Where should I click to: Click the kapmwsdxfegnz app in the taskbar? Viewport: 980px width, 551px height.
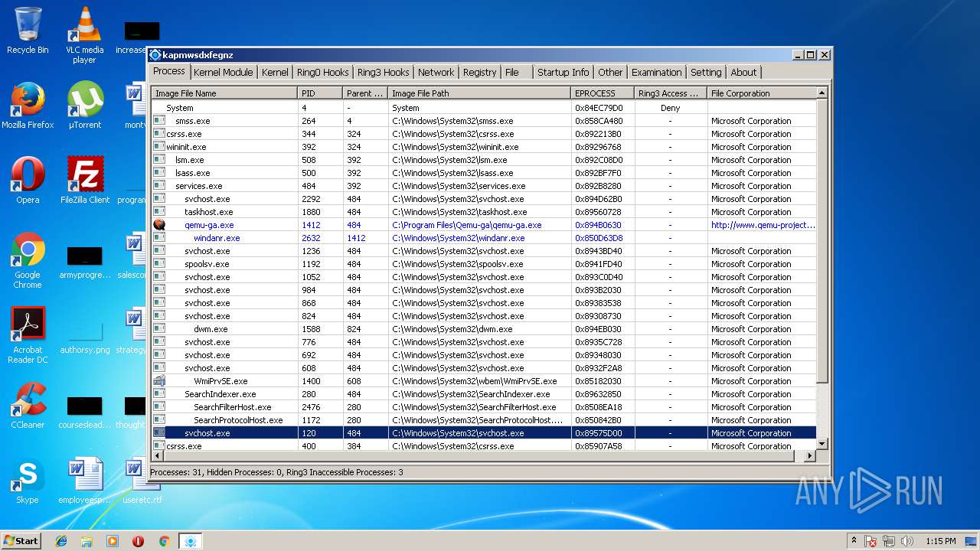click(x=190, y=540)
